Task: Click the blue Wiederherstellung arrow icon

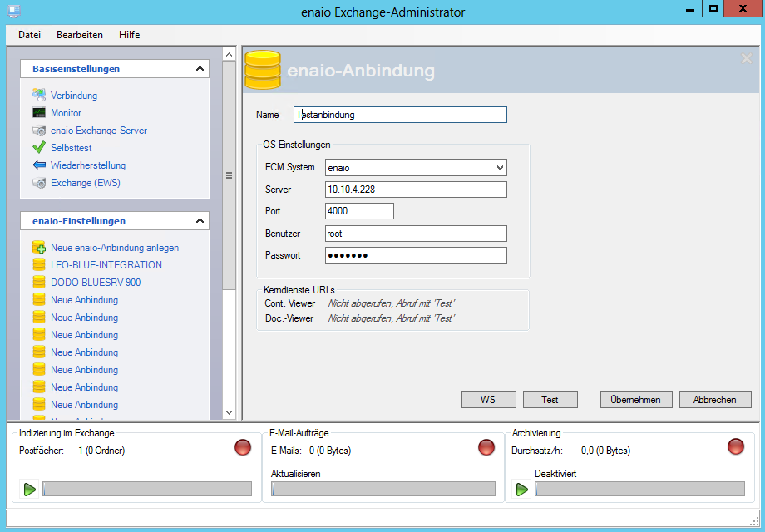Action: pyautogui.click(x=38, y=165)
